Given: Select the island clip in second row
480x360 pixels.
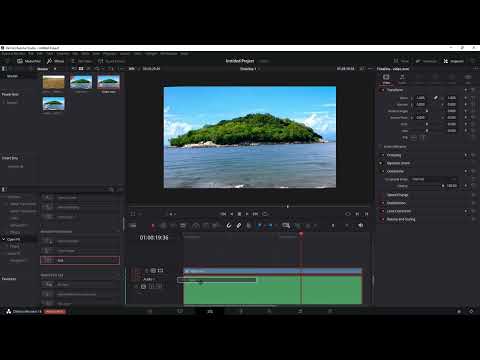Looking at the screenshot, I should 54,104.
